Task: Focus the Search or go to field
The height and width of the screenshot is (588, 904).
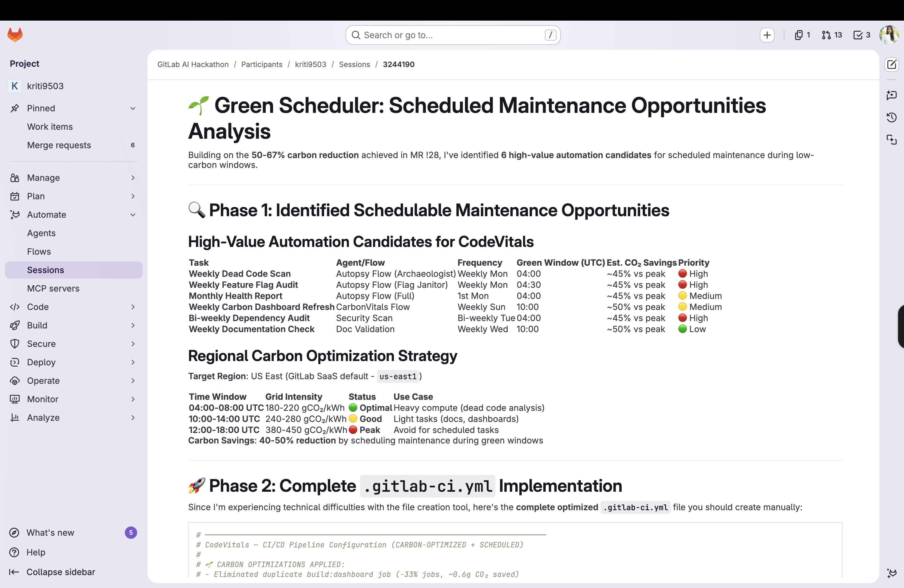Action: (452, 35)
